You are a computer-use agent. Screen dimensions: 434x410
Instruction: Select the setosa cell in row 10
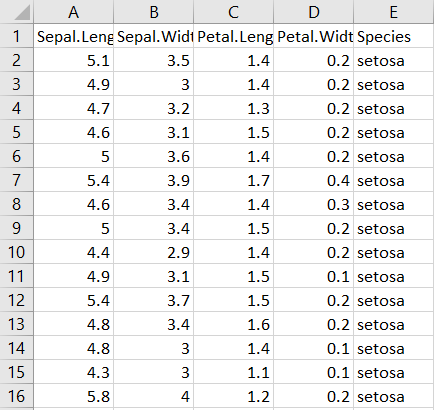[394, 252]
